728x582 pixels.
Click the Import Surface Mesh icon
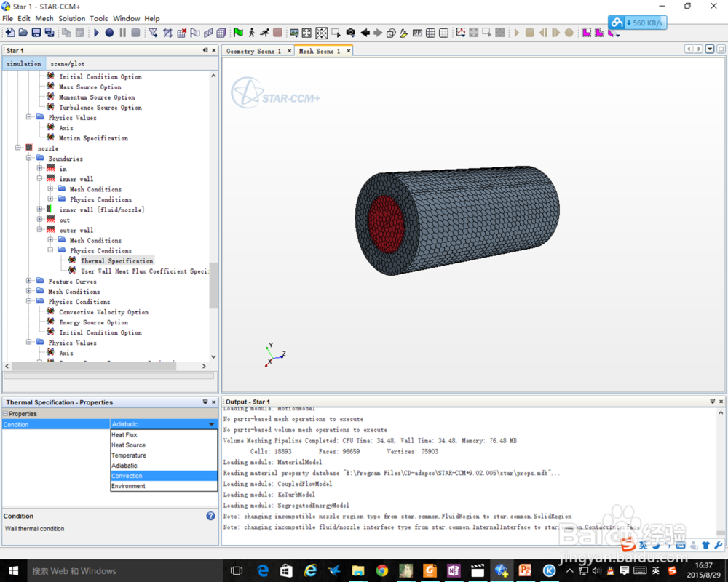point(153,33)
